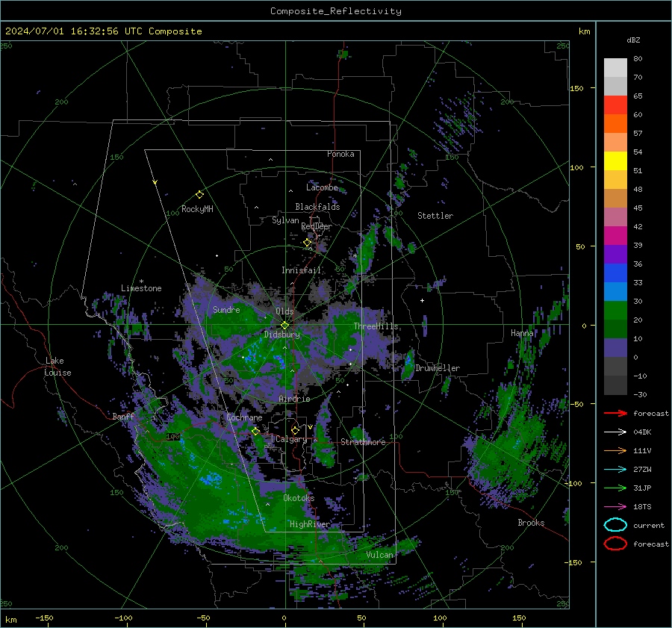This screenshot has height=628, width=672.
Task: Click the Banff label
Action: (123, 416)
